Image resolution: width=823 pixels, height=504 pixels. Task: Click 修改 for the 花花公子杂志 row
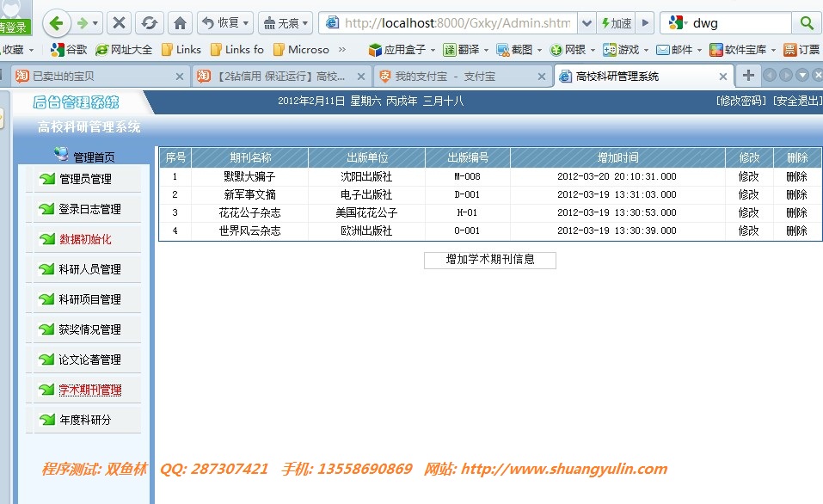pyautogui.click(x=748, y=212)
